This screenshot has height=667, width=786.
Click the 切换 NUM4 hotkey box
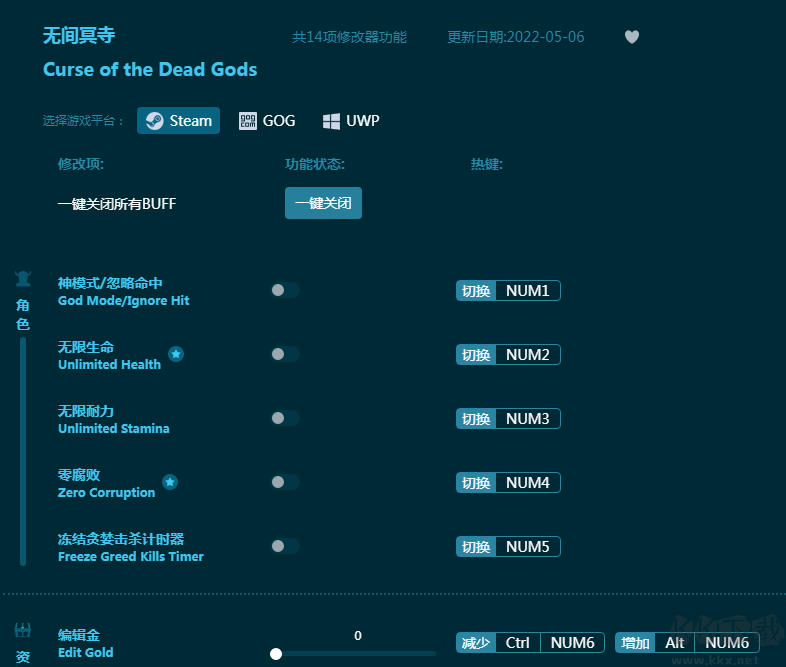coord(508,483)
